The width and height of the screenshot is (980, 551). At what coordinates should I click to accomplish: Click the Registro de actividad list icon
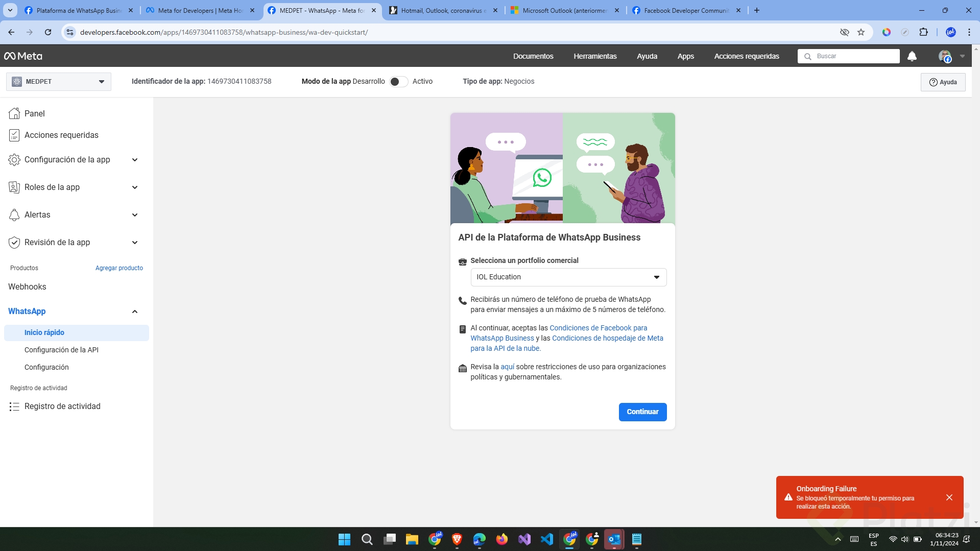[x=14, y=406]
